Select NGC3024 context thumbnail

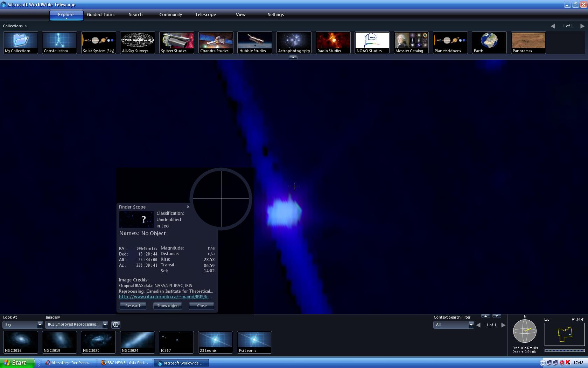138,342
